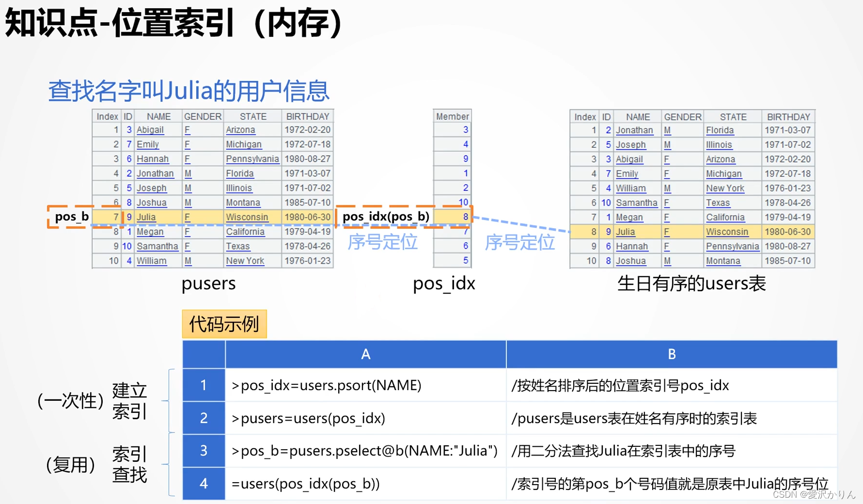Select the Member header of pos_idx table
Viewport: 863px width, 504px height.
pos(452,116)
